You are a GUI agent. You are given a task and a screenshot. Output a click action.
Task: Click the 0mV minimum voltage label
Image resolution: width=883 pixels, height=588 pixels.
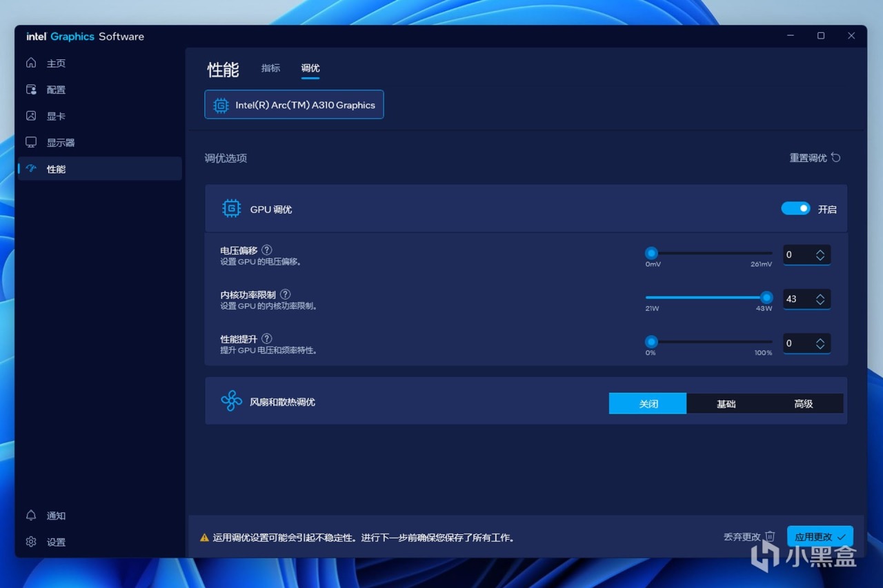click(653, 264)
